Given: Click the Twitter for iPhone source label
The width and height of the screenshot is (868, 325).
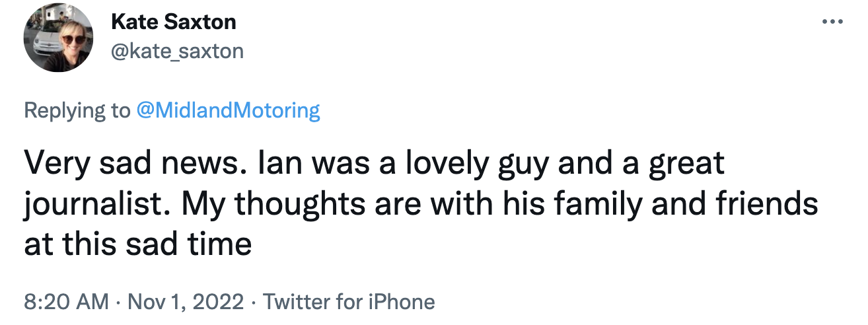Looking at the screenshot, I should [x=349, y=302].
